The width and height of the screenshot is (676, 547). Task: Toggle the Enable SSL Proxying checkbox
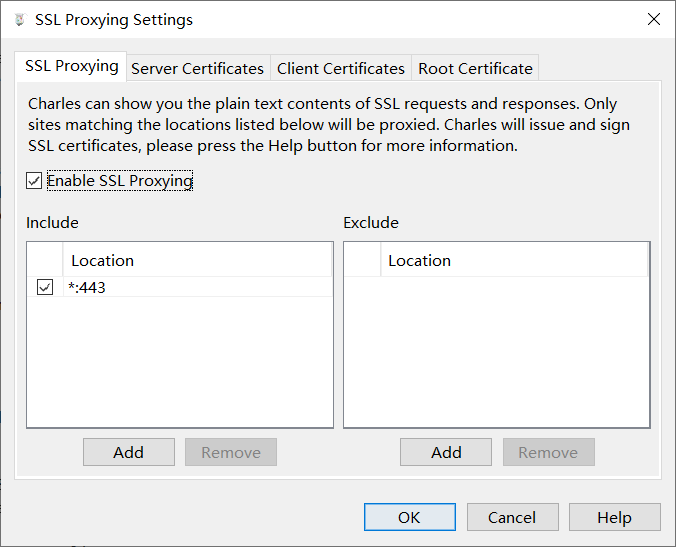[35, 181]
